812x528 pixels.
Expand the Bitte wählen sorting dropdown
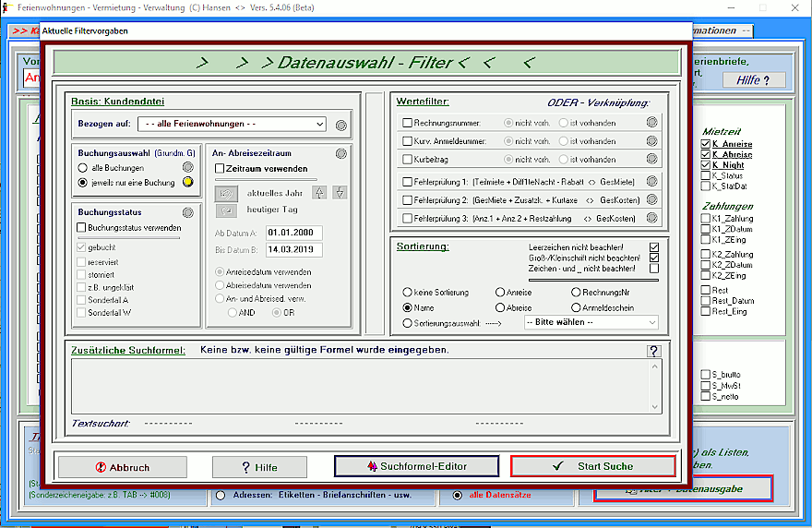(x=591, y=323)
